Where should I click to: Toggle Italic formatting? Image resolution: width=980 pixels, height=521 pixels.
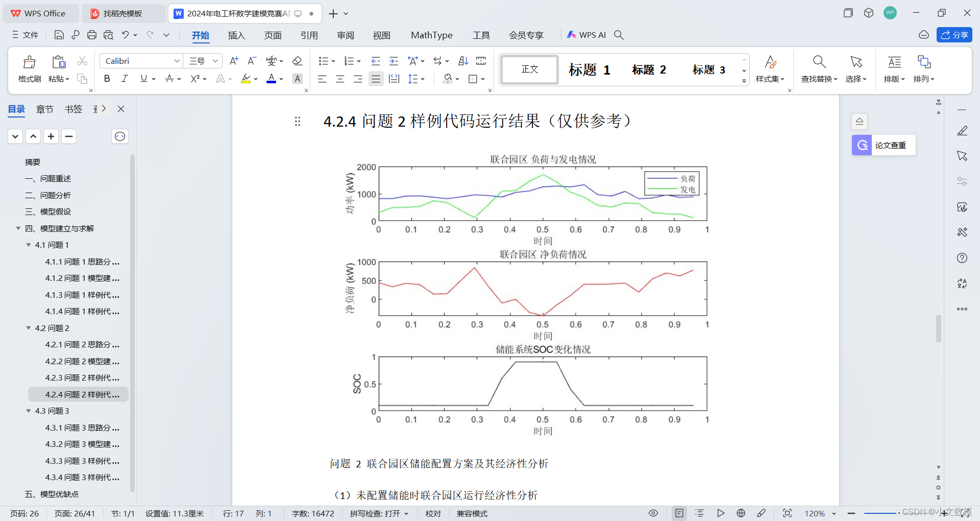point(125,79)
